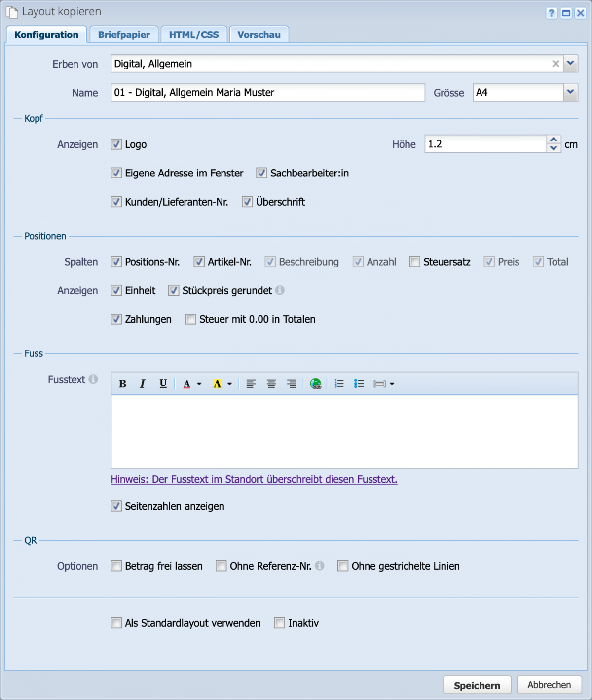Image resolution: width=592 pixels, height=700 pixels.
Task: Save the layout with Speichern
Action: tap(477, 685)
